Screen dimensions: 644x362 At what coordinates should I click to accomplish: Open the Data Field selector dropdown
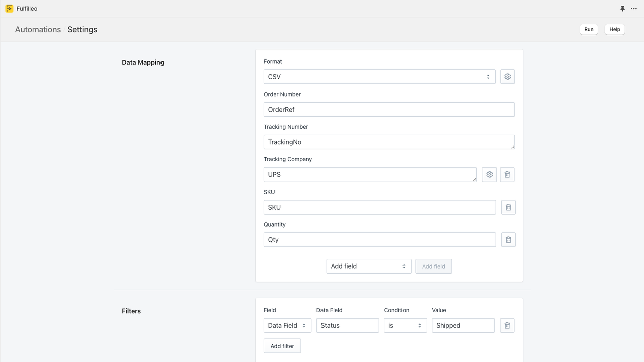[x=287, y=325]
